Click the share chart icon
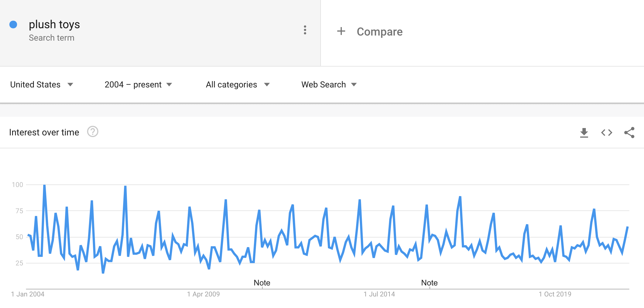Image resolution: width=644 pixels, height=308 pixels. tap(629, 133)
